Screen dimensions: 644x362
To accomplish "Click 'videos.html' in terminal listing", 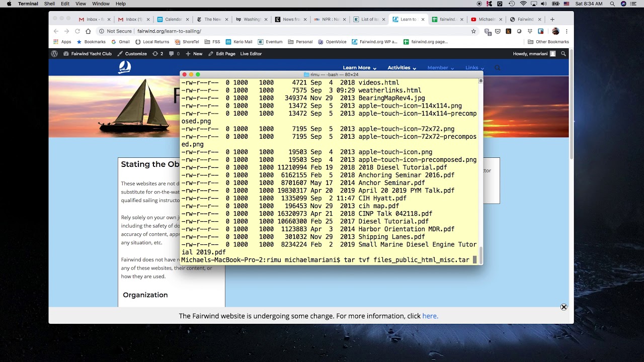I will (378, 83).
